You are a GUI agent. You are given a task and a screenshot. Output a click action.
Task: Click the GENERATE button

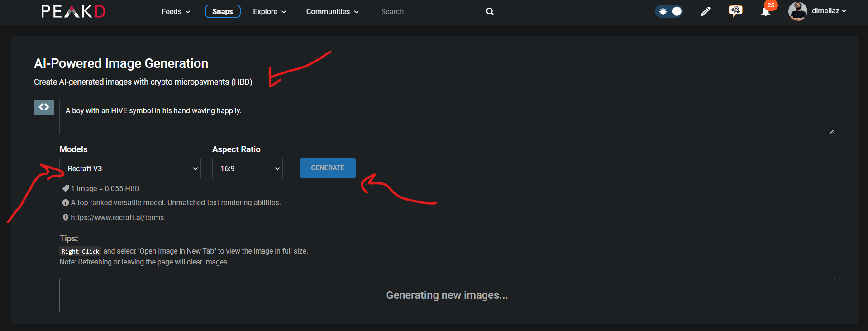point(328,168)
